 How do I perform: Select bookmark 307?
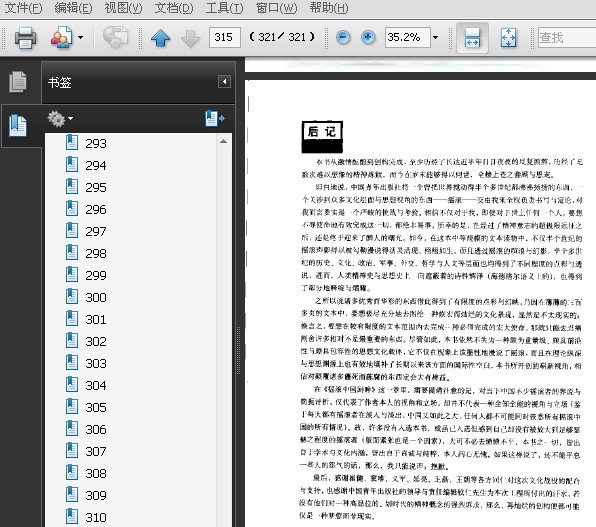point(96,451)
